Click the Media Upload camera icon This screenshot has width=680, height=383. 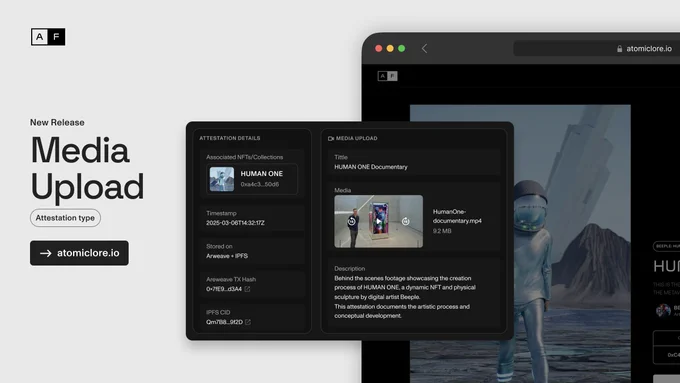pyautogui.click(x=331, y=138)
